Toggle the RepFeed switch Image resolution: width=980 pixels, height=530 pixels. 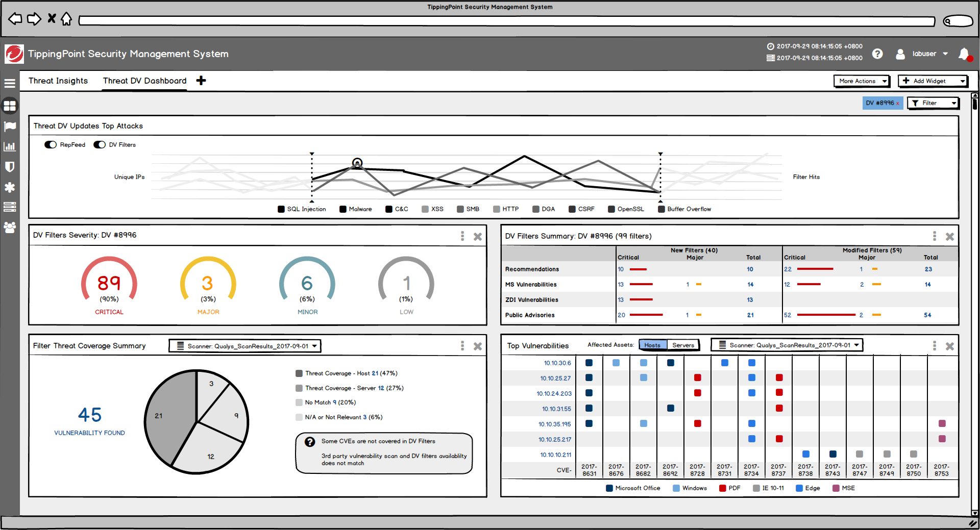coord(51,145)
